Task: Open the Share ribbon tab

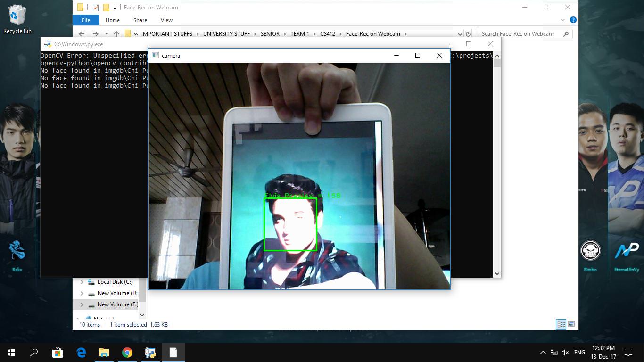Action: click(140, 20)
